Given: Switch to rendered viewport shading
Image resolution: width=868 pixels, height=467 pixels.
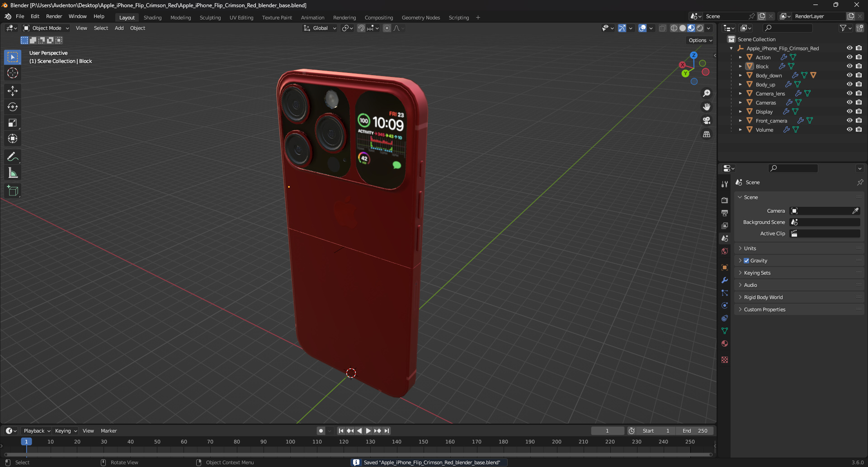Looking at the screenshot, I should (x=700, y=28).
